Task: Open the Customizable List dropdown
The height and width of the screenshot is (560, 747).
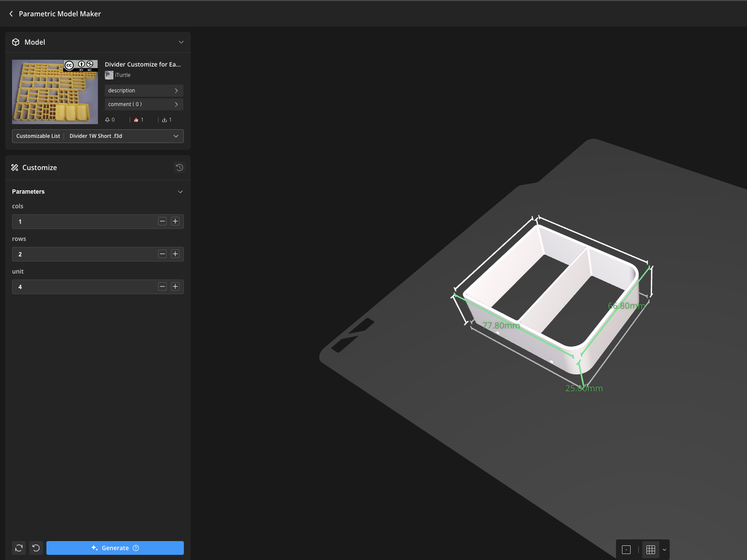Action: tap(98, 136)
